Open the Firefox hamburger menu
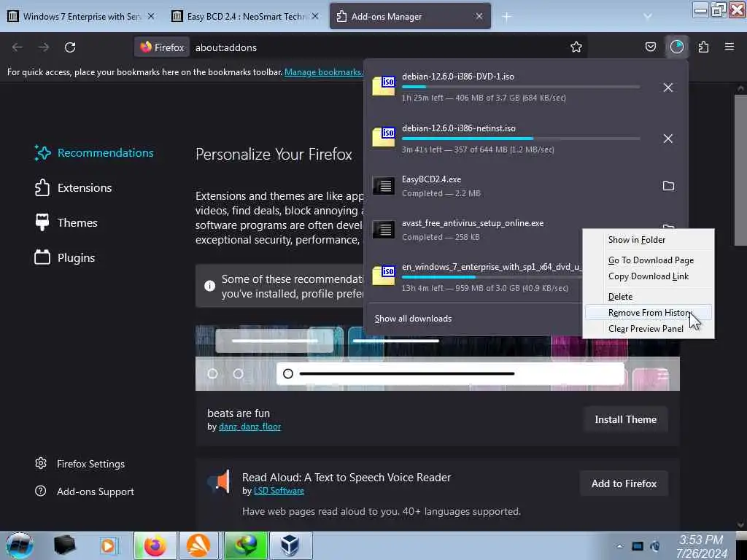Screen dimensions: 747x560 729,47
